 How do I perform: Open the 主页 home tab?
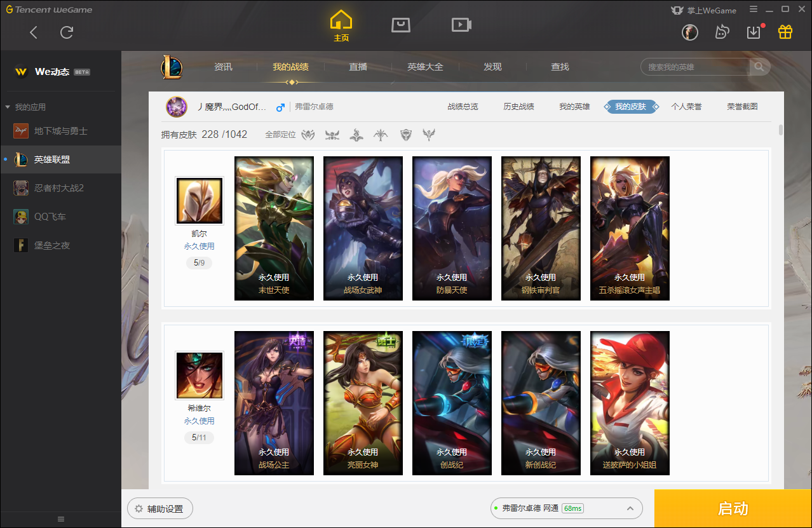coord(341,27)
